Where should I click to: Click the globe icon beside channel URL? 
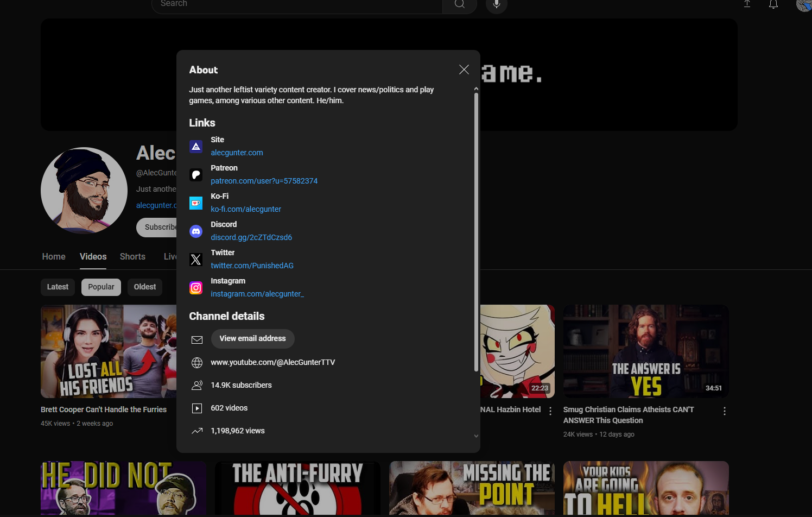pos(197,363)
